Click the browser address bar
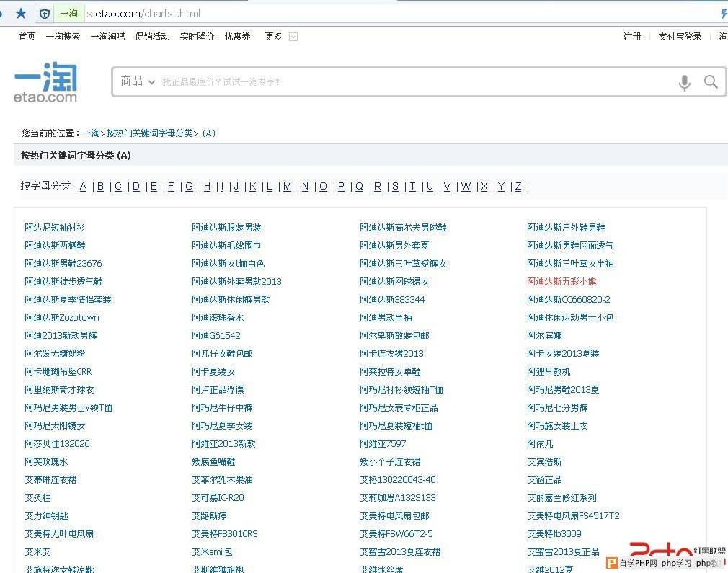This screenshot has width=728, height=573. pyautogui.click(x=399, y=14)
